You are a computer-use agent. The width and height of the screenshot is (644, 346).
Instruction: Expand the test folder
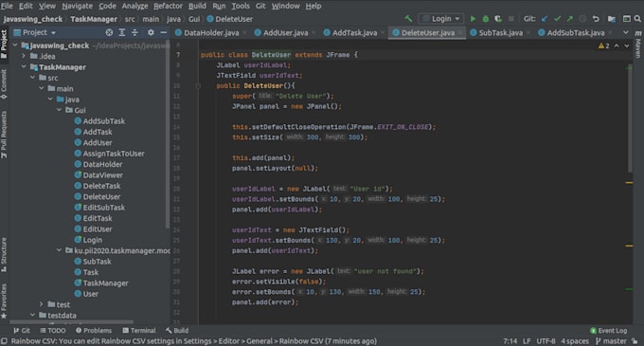pos(42,304)
